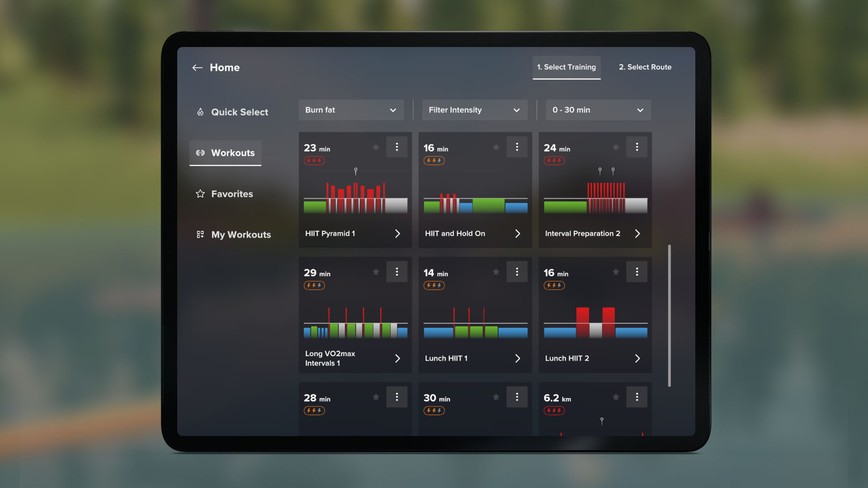Screen dimensions: 868x488
Task: Open more options on the 28 min card
Action: tap(397, 397)
